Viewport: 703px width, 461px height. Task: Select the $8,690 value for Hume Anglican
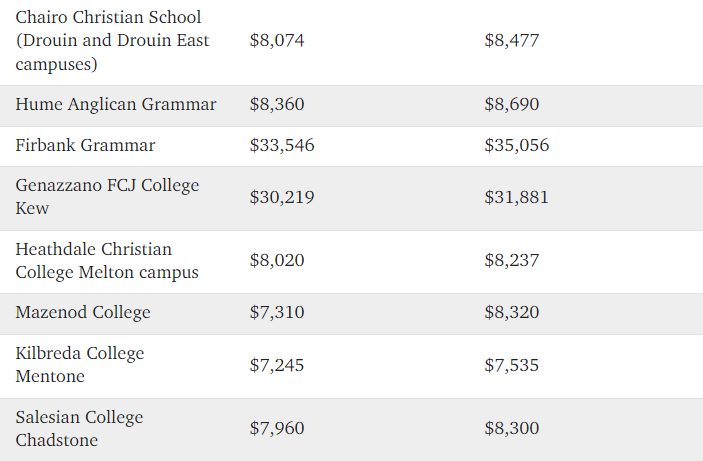(511, 105)
